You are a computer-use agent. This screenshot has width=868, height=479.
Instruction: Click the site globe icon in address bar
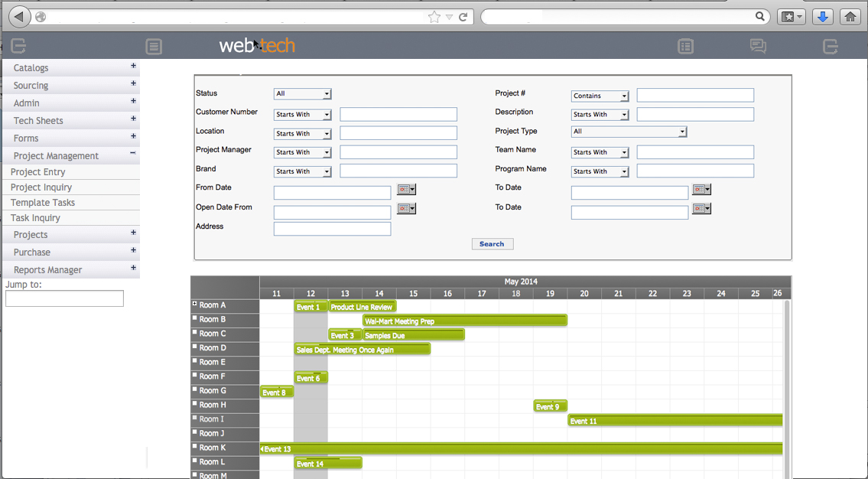pyautogui.click(x=41, y=17)
